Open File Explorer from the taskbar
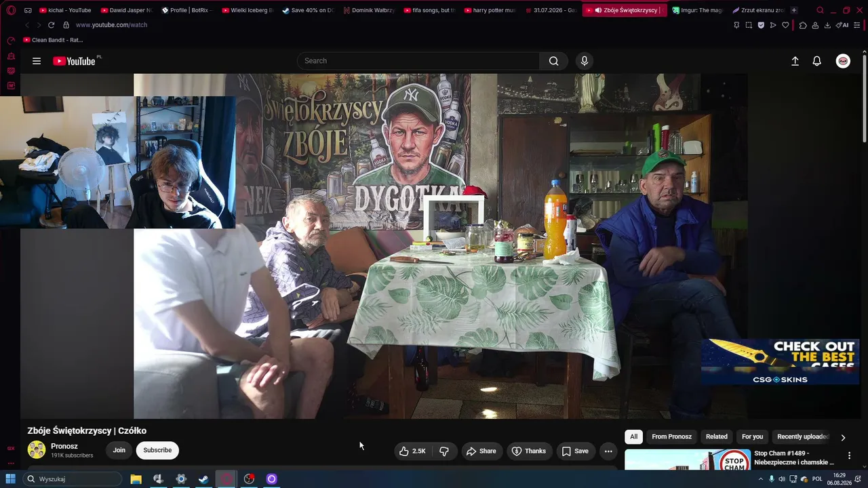This screenshot has height=488, width=868. 136,479
